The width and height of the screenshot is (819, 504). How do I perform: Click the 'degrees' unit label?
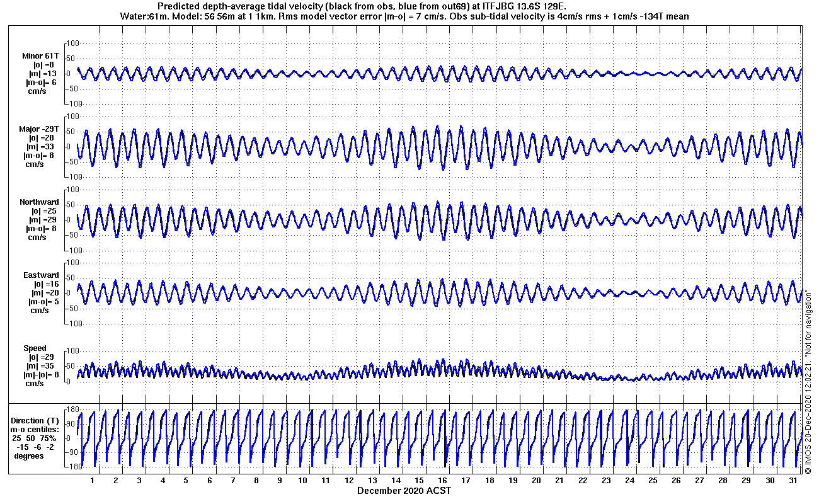pyautogui.click(x=29, y=455)
